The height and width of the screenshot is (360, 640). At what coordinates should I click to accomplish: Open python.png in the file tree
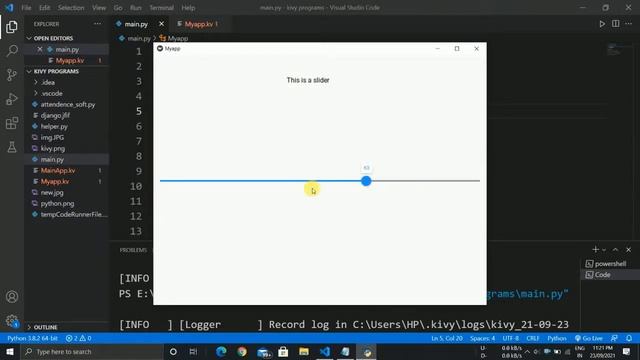click(57, 204)
